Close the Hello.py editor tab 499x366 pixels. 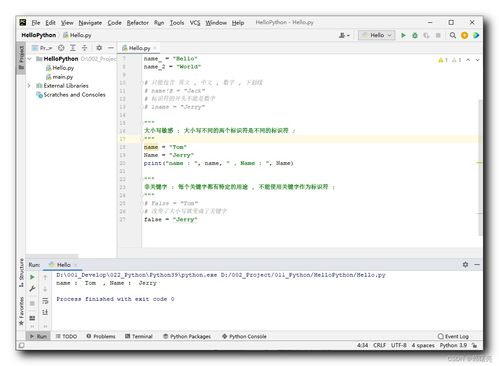pos(155,48)
